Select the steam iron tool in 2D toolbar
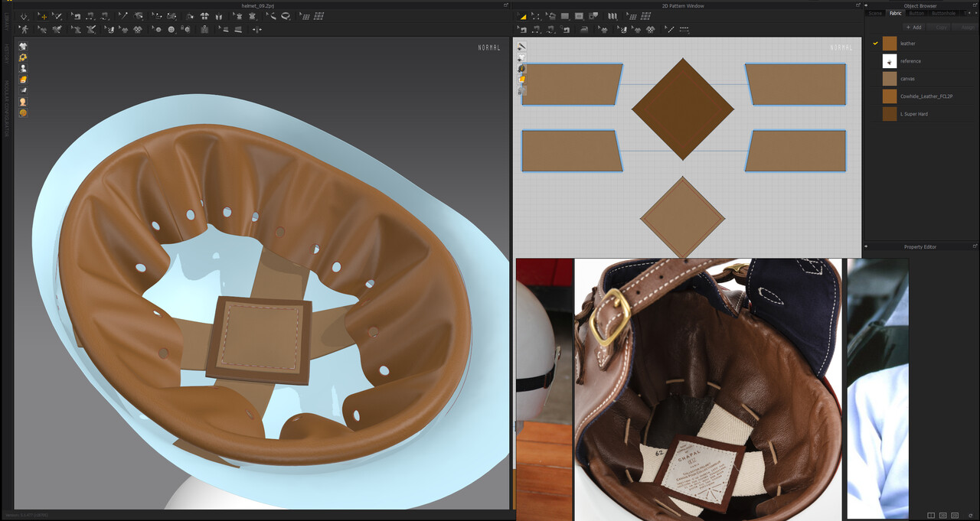The width and height of the screenshot is (980, 521). [584, 29]
